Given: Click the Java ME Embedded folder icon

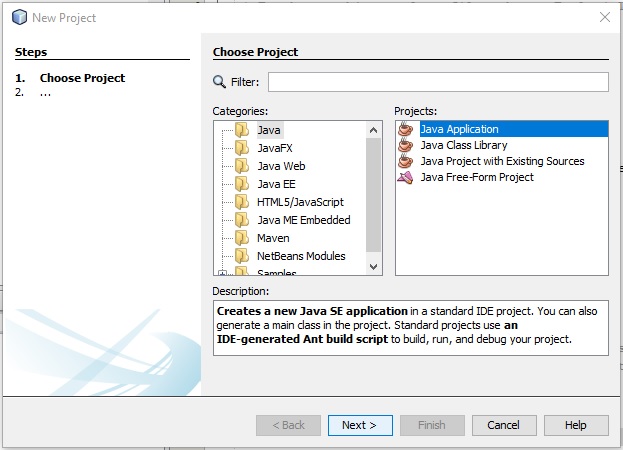Looking at the screenshot, I should pos(242,220).
